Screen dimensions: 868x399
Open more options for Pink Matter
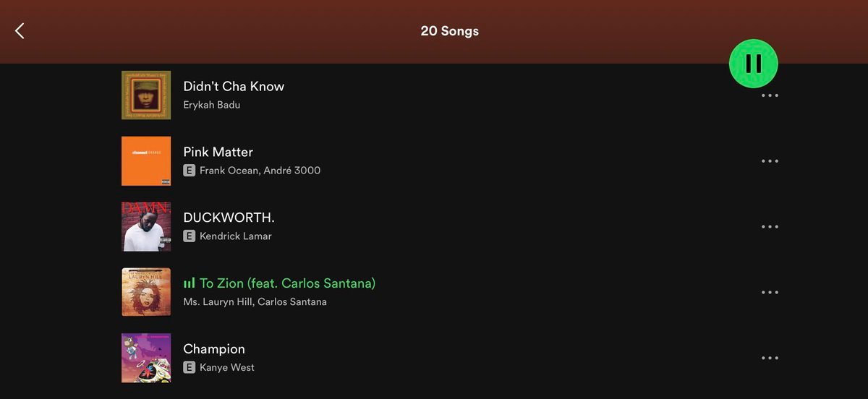[770, 161]
